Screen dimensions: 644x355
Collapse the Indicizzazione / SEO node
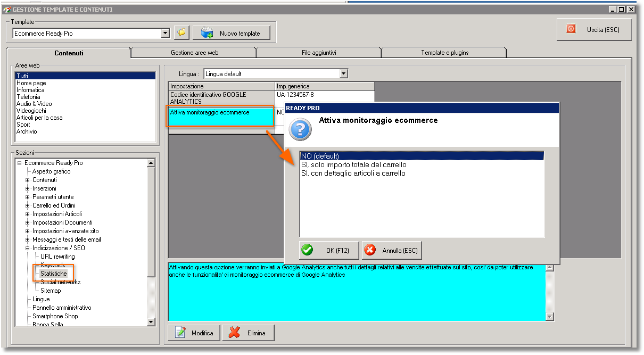pyautogui.click(x=28, y=248)
